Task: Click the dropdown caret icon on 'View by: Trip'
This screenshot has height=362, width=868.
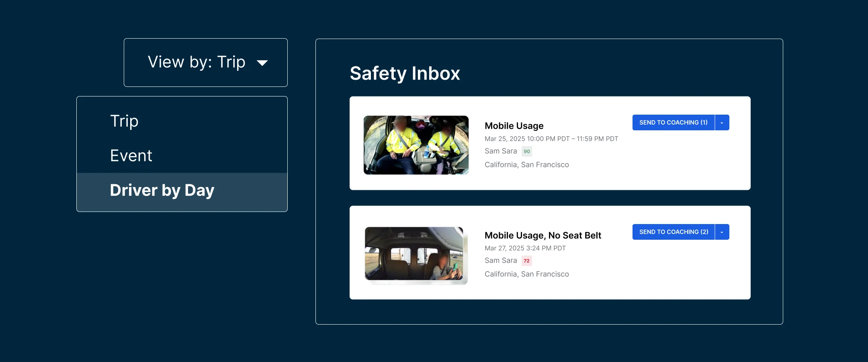Action: pos(262,63)
